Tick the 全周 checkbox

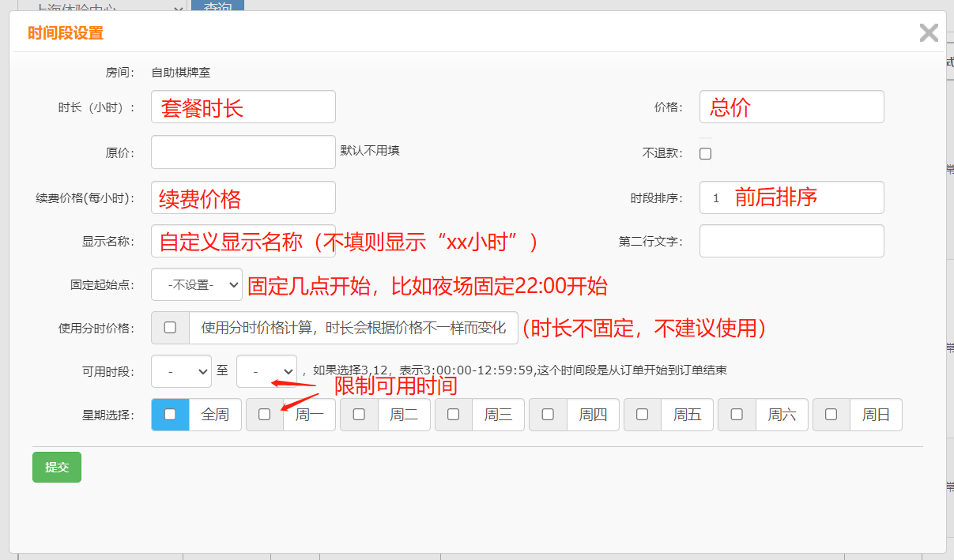tap(170, 414)
